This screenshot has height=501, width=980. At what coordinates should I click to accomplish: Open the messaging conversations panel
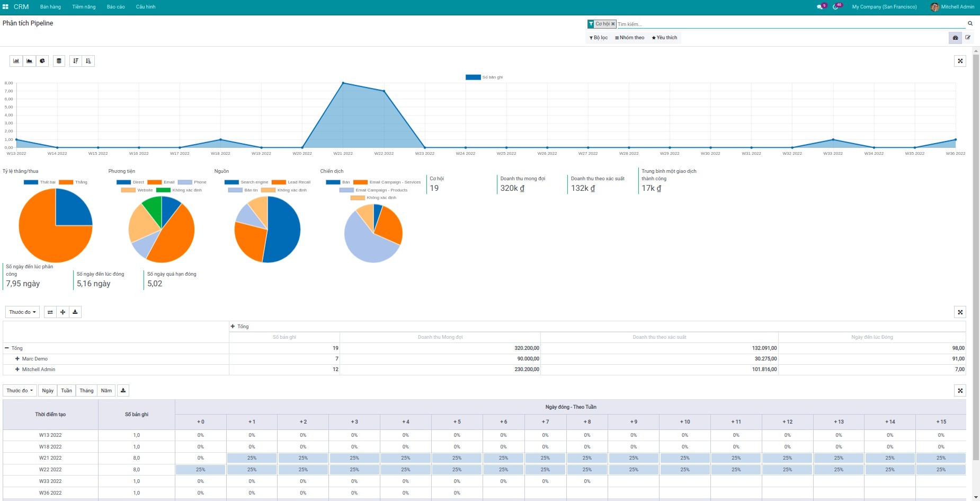point(819,6)
